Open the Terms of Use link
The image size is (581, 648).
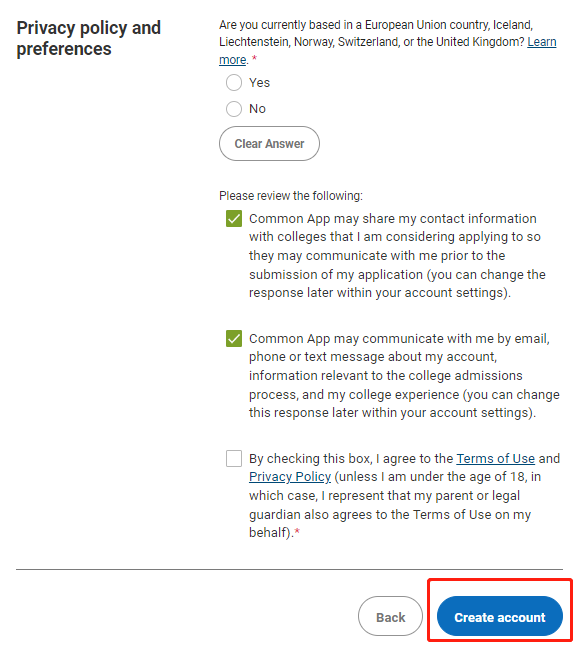click(x=495, y=458)
